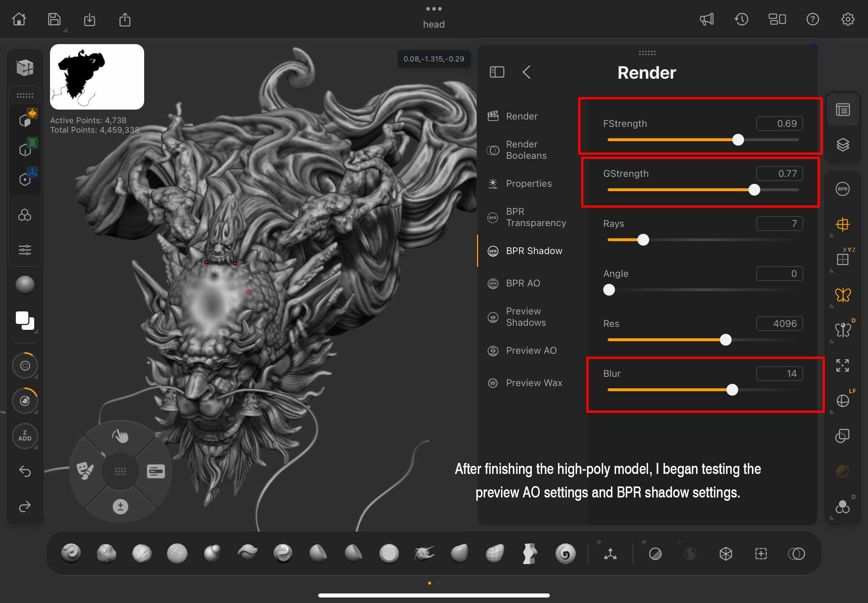
Task: Tap the home icon
Action: click(19, 19)
